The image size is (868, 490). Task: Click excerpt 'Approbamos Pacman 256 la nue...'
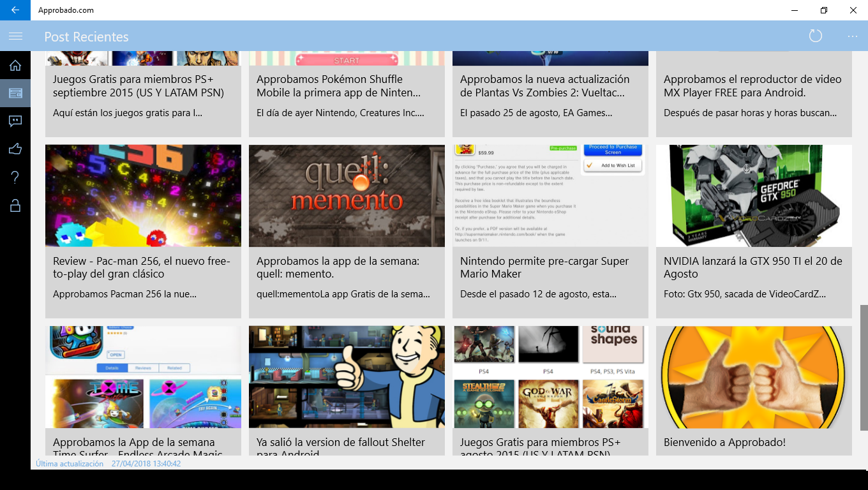point(124,294)
